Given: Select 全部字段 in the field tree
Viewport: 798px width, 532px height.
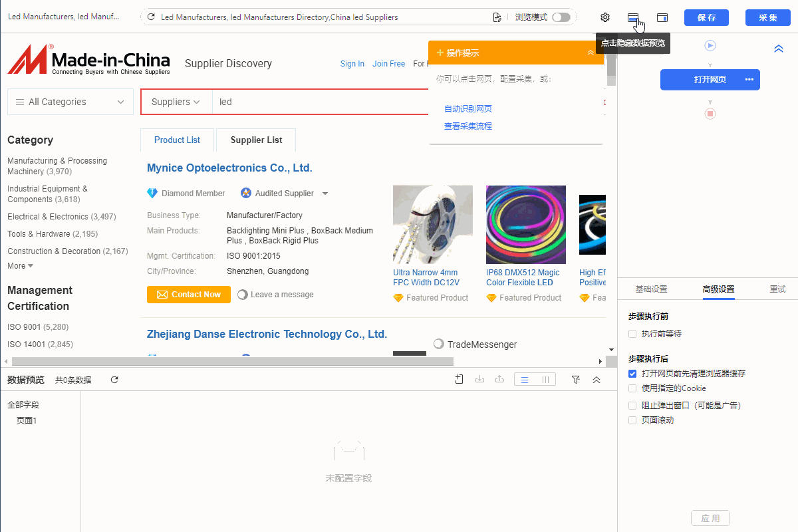Looking at the screenshot, I should 23,405.
